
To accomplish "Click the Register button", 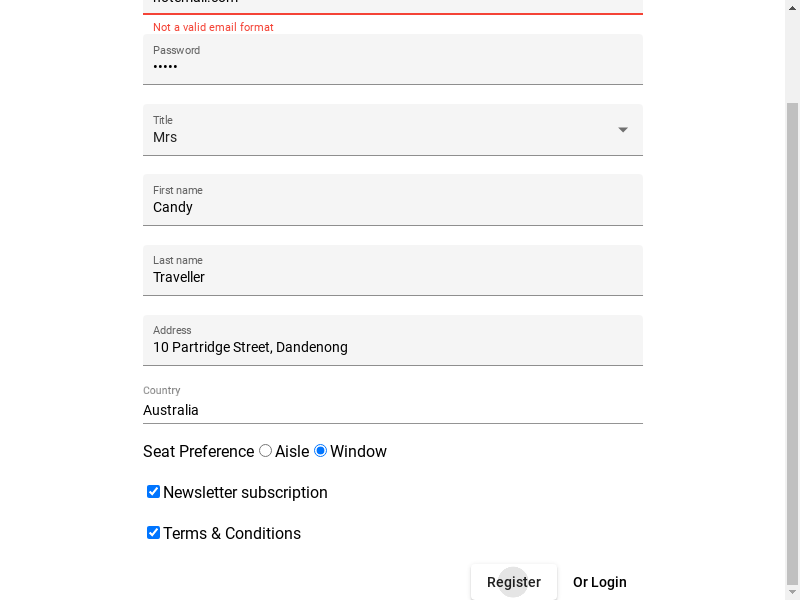I will click(x=514, y=582).
